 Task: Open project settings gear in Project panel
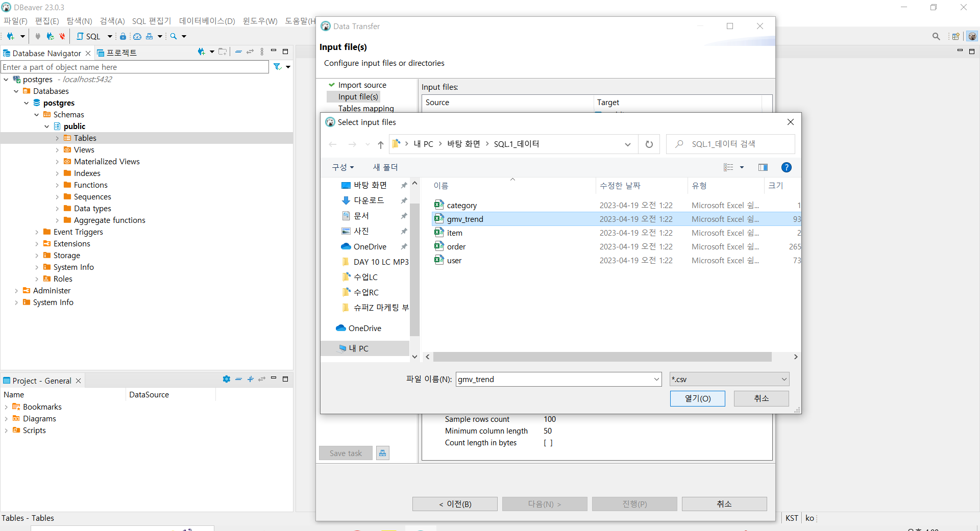click(227, 379)
